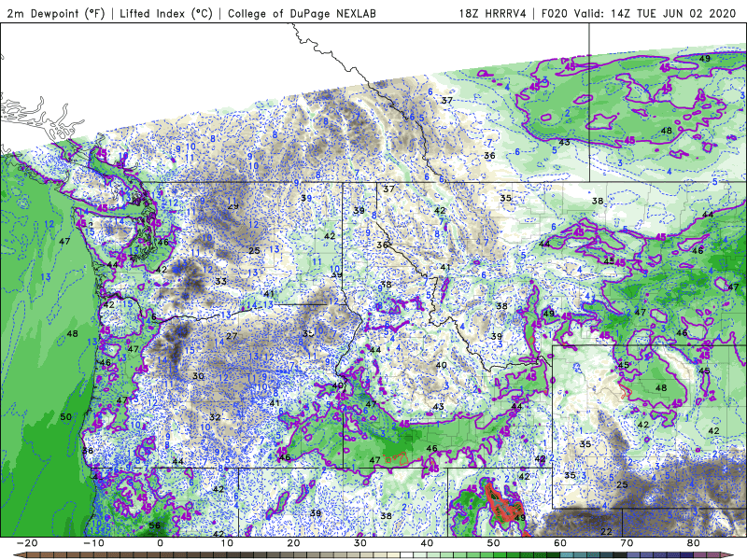
Task: Click the "College of DuPage NEXLAB" header text
Action: [302, 13]
